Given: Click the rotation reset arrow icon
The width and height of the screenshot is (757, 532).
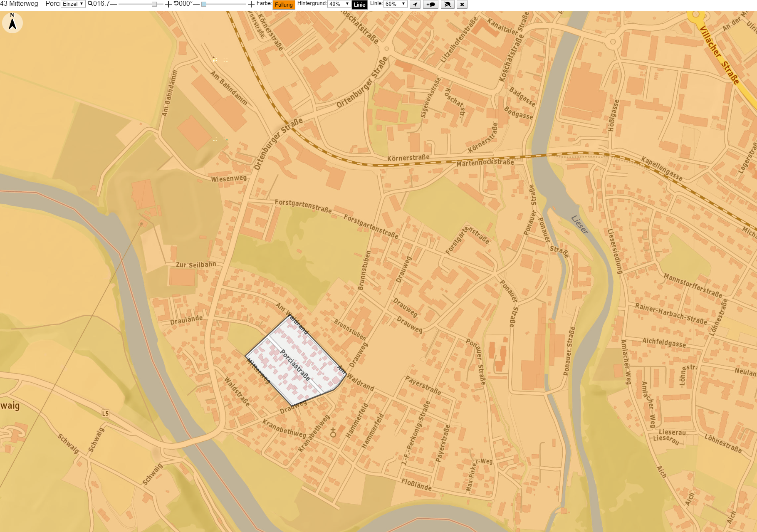Looking at the screenshot, I should click(176, 4).
